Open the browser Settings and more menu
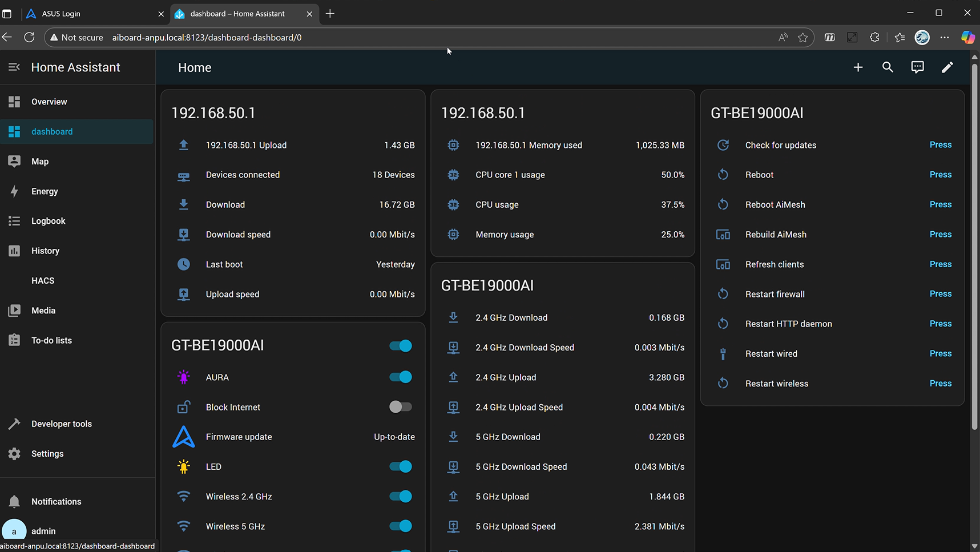Screen dimensions: 980x552 click(945, 38)
